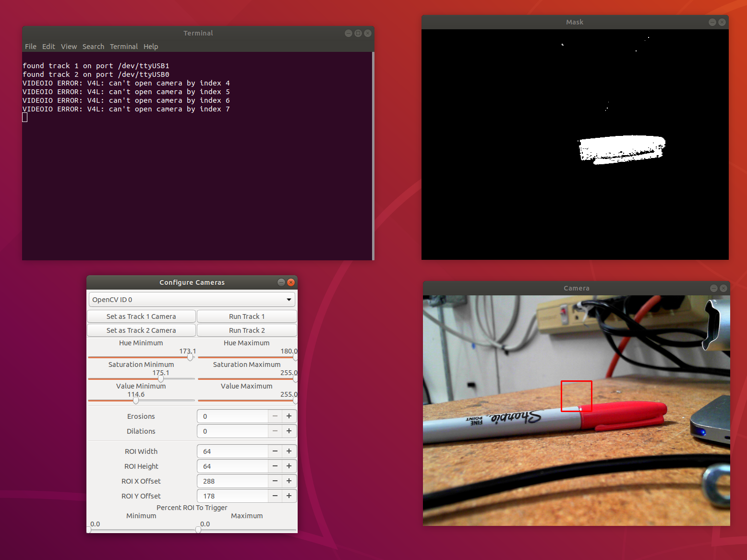Adjust the Value Minimum slider handle
This screenshot has height=560, width=747.
tap(136, 401)
